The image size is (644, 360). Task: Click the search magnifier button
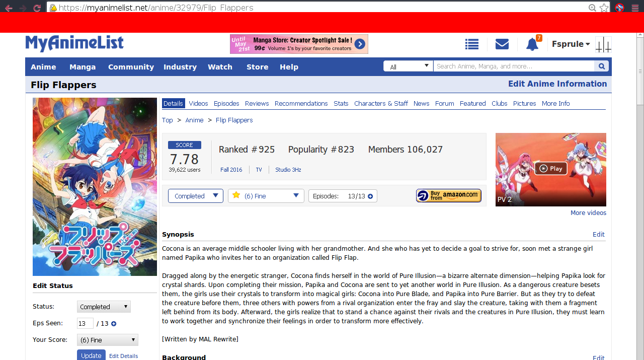pyautogui.click(x=601, y=66)
